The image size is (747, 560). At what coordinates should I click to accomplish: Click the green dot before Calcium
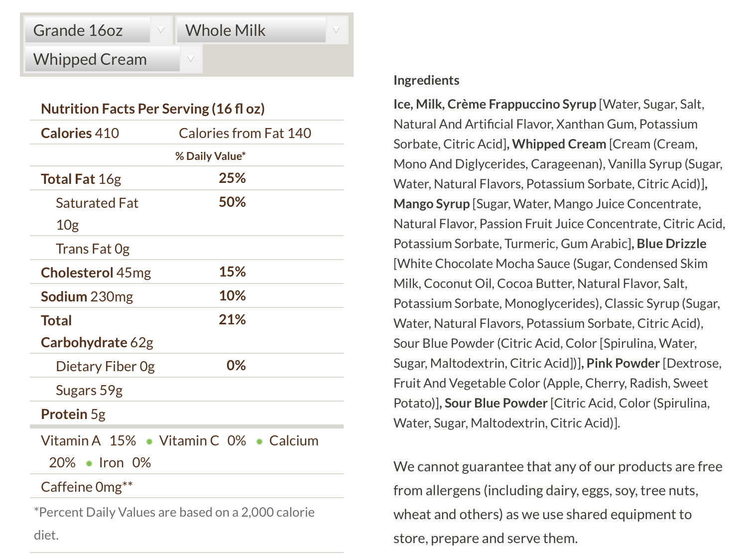(x=259, y=441)
